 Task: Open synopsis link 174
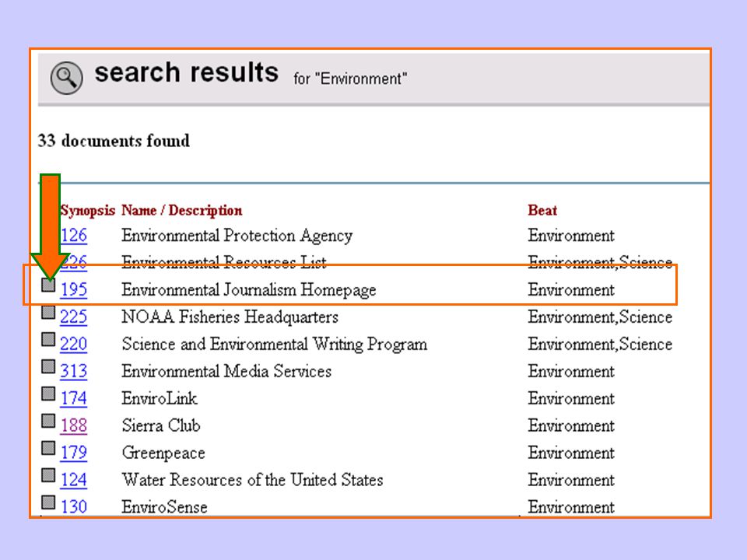coord(74,398)
